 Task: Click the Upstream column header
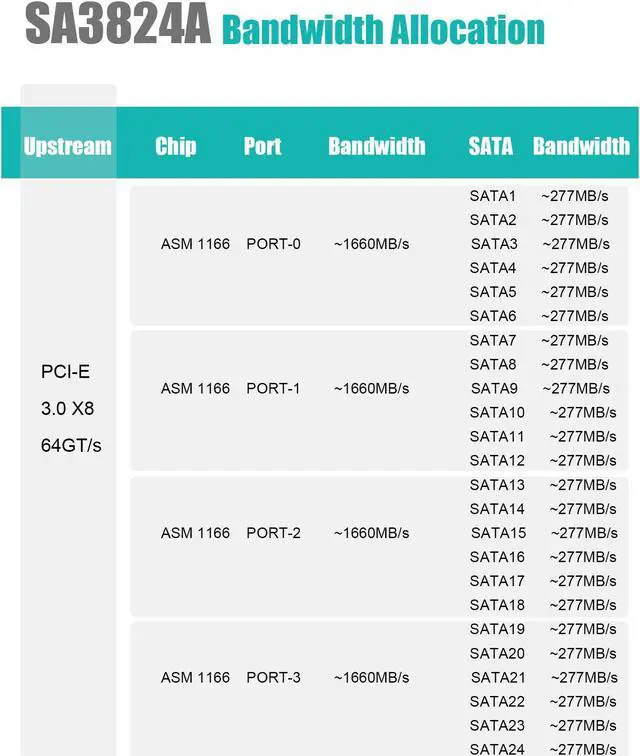[67, 146]
